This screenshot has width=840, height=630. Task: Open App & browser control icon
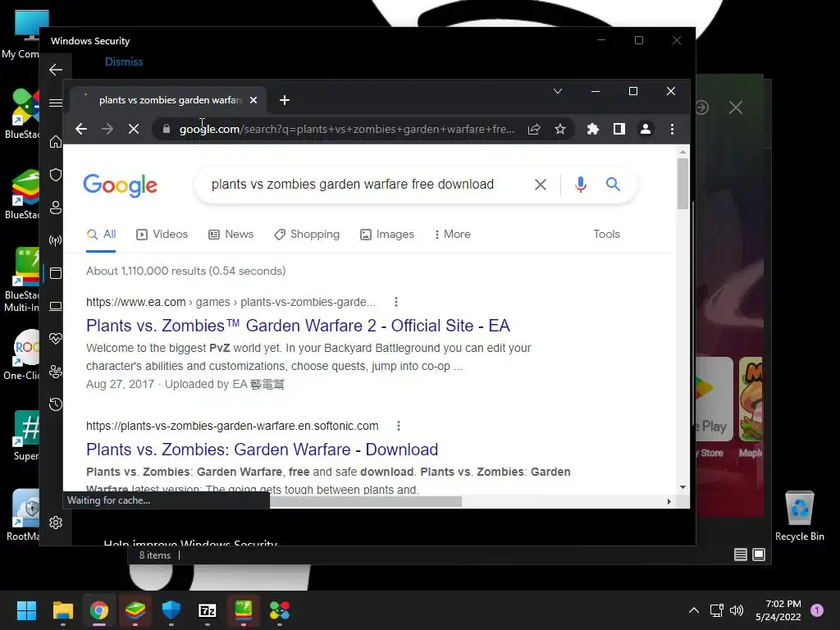tap(56, 273)
